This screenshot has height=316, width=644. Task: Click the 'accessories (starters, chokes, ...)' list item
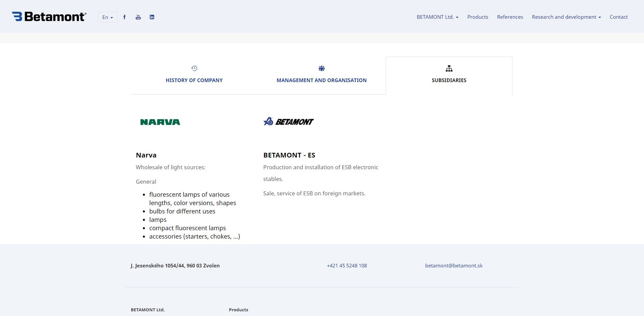[x=195, y=237]
